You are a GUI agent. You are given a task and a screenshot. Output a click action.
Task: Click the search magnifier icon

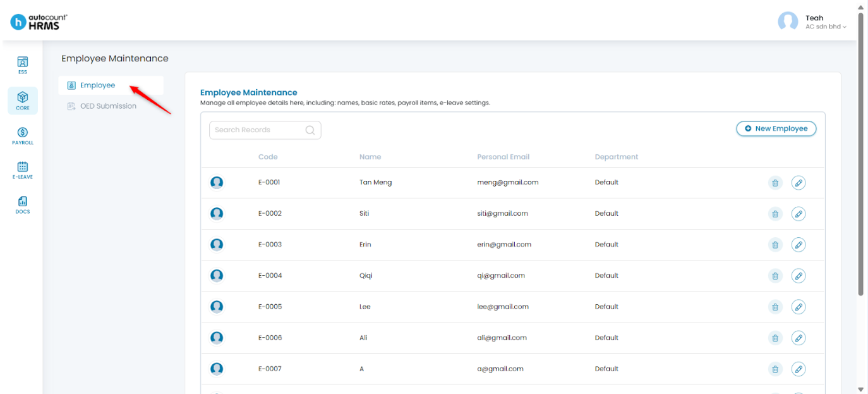coord(310,130)
